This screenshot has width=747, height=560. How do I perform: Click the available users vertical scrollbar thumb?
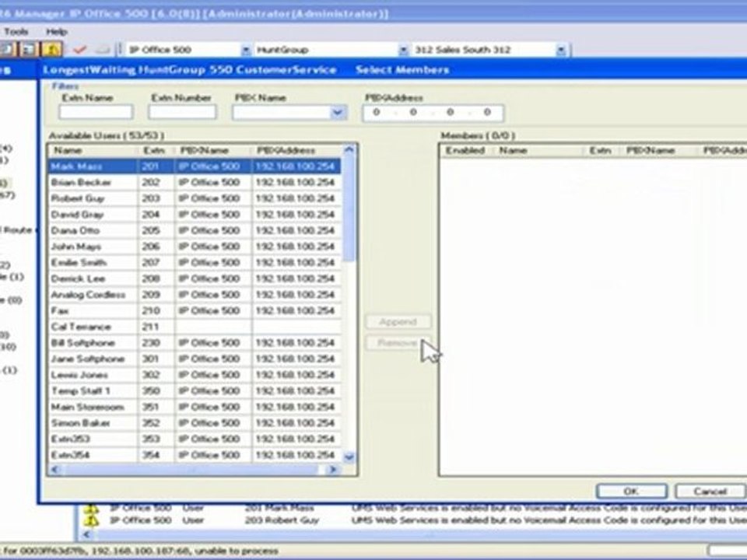click(349, 209)
